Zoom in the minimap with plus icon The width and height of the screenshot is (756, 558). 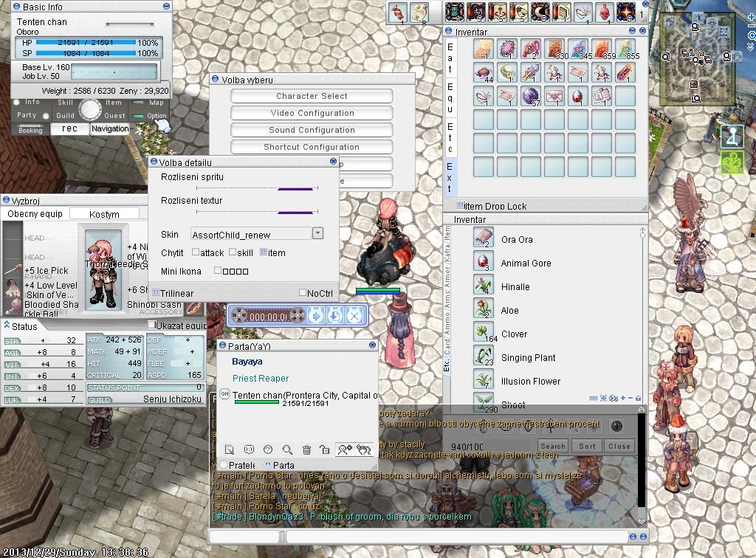click(x=752, y=18)
